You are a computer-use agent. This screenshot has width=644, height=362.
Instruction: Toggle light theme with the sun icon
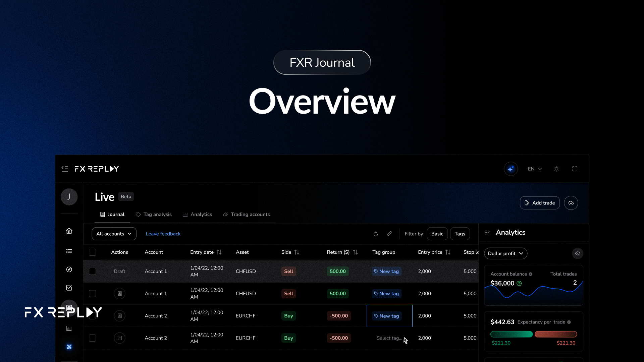pyautogui.click(x=556, y=169)
